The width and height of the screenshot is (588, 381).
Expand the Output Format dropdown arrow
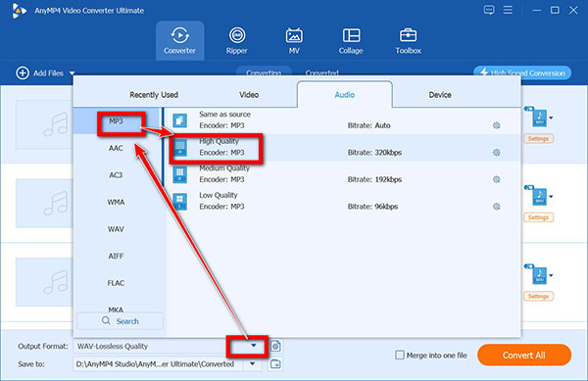[x=254, y=346]
